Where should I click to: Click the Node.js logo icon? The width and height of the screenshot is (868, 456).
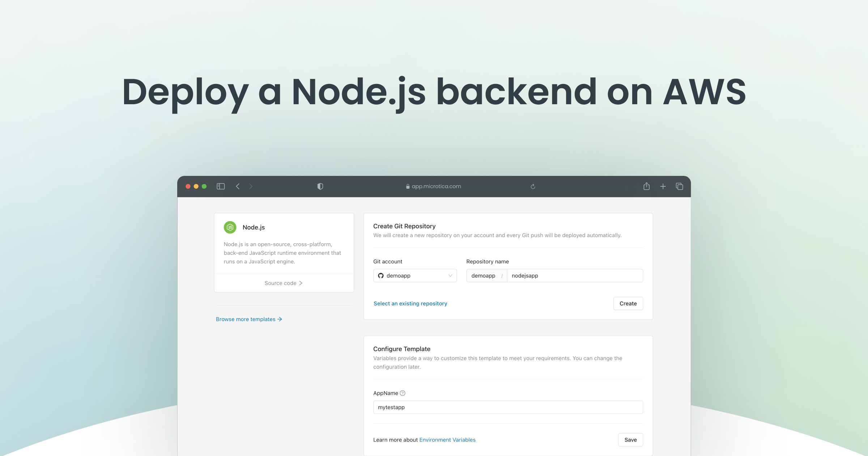coord(230,227)
